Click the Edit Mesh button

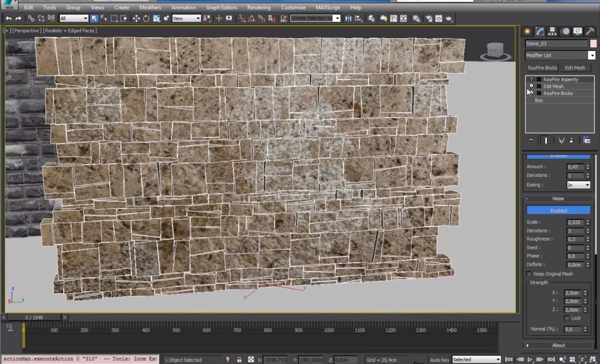pyautogui.click(x=575, y=68)
